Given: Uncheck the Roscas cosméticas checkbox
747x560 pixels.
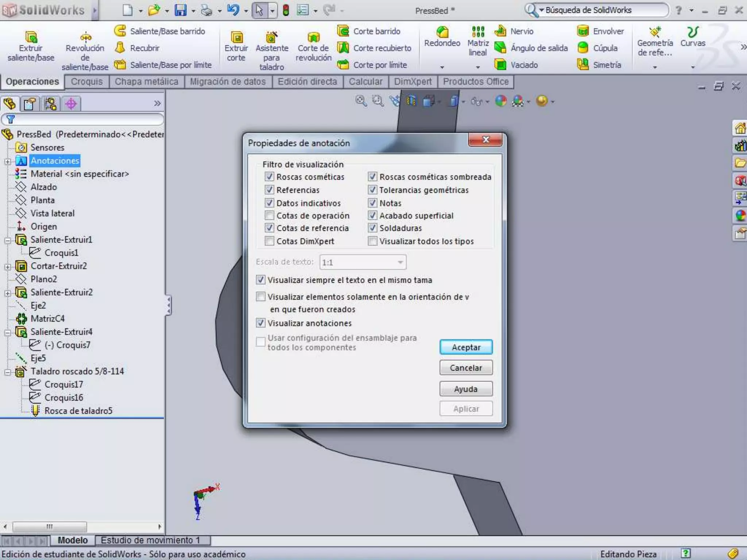Looking at the screenshot, I should tap(270, 177).
